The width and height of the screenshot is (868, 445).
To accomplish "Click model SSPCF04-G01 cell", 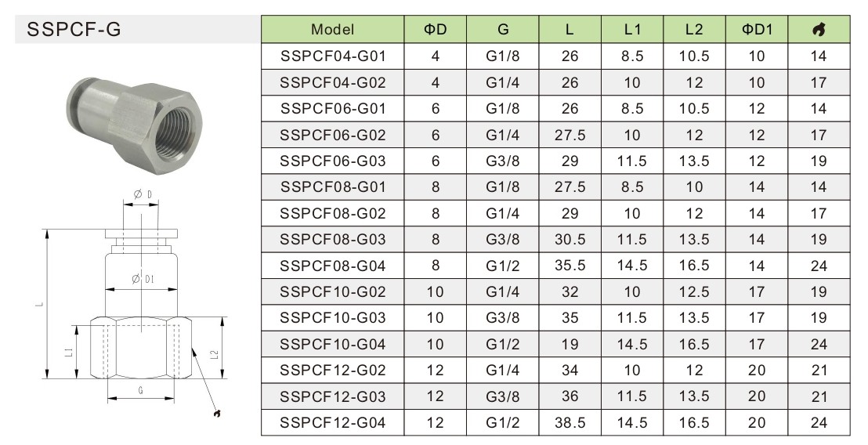I will pyautogui.click(x=332, y=56).
